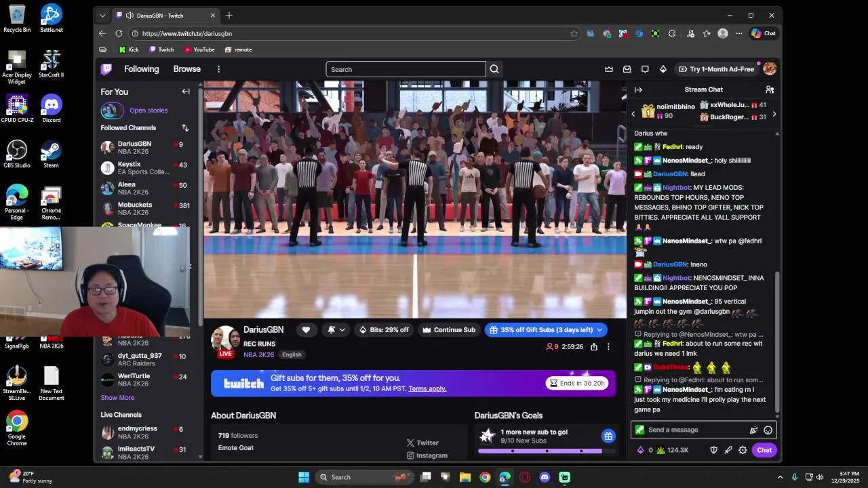Screen dimensions: 868x488
Task: Open remote bookmark
Action: point(238,49)
